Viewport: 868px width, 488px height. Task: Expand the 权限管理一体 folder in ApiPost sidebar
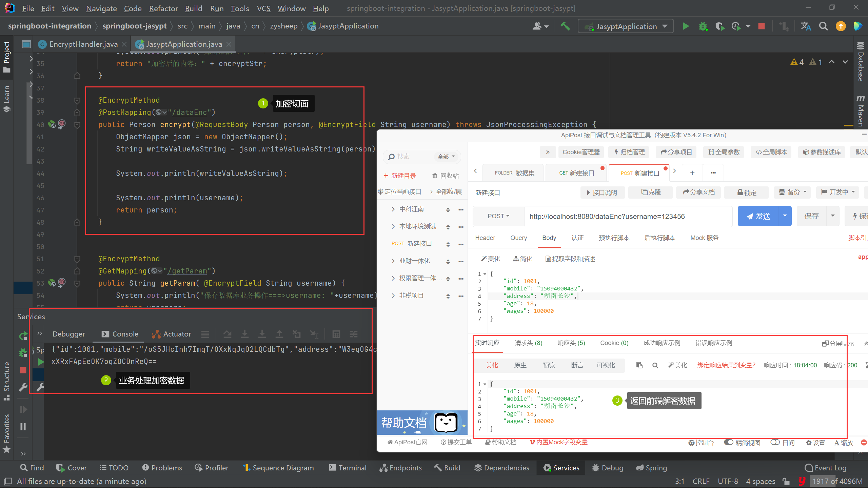click(x=393, y=278)
